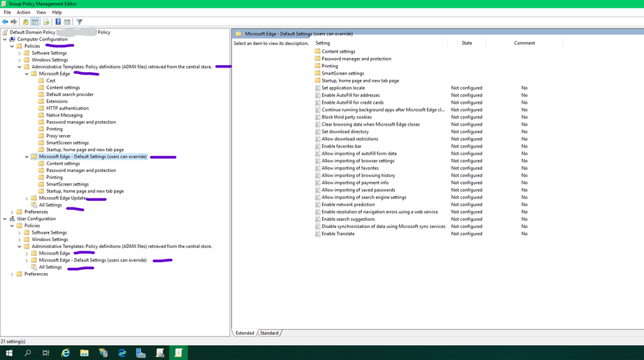644x360 pixels.
Task: Click the folder icon beside Proxy server
Action: point(41,136)
